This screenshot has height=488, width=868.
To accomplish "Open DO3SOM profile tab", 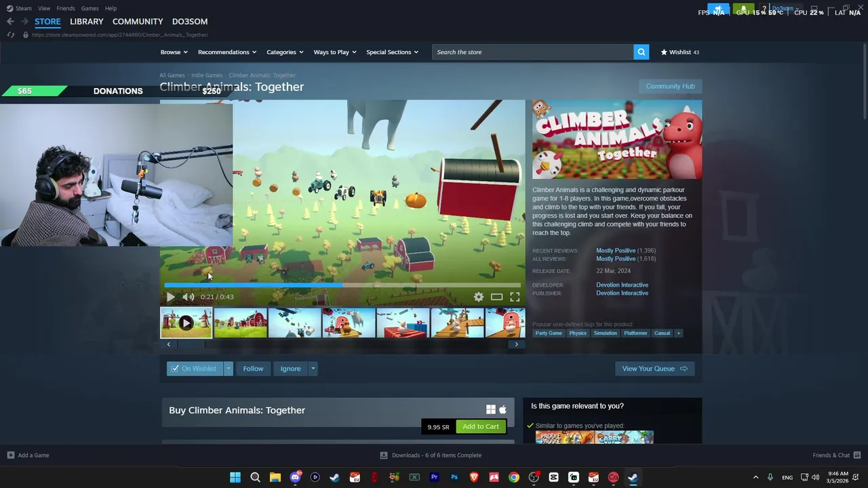I will (190, 22).
